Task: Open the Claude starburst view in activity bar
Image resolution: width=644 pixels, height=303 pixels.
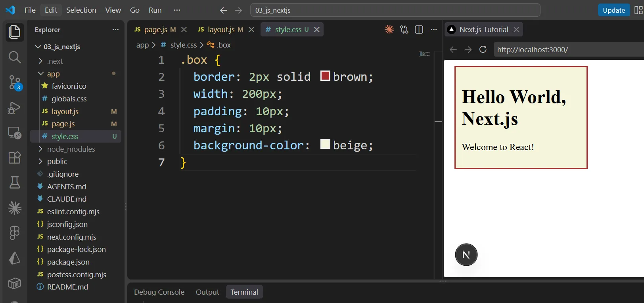Action: click(x=15, y=208)
